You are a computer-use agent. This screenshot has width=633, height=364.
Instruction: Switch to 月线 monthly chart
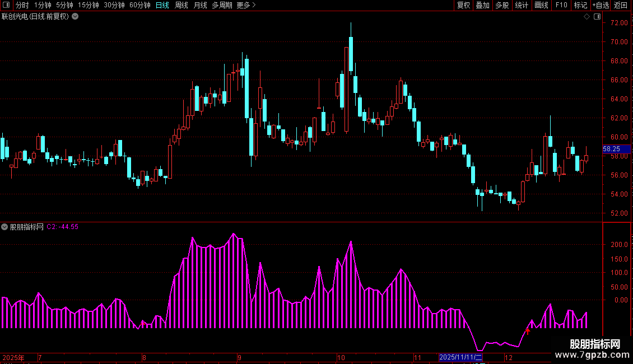[200, 5]
